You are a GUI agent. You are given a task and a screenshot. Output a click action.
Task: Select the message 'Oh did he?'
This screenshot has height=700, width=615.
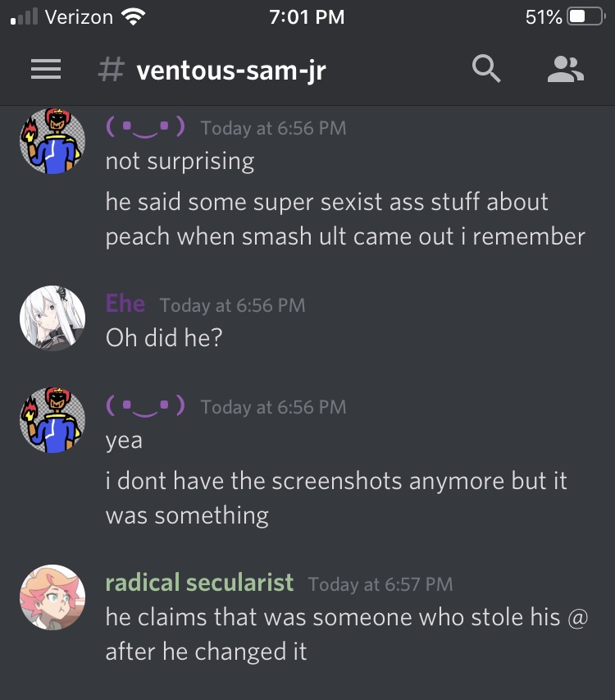[x=164, y=337]
